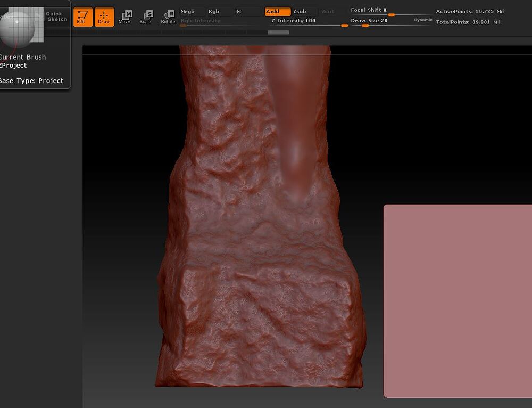Click the TotalPoints 39.901 Mil readout
Viewport: 532px width, 408px height.
coord(468,22)
